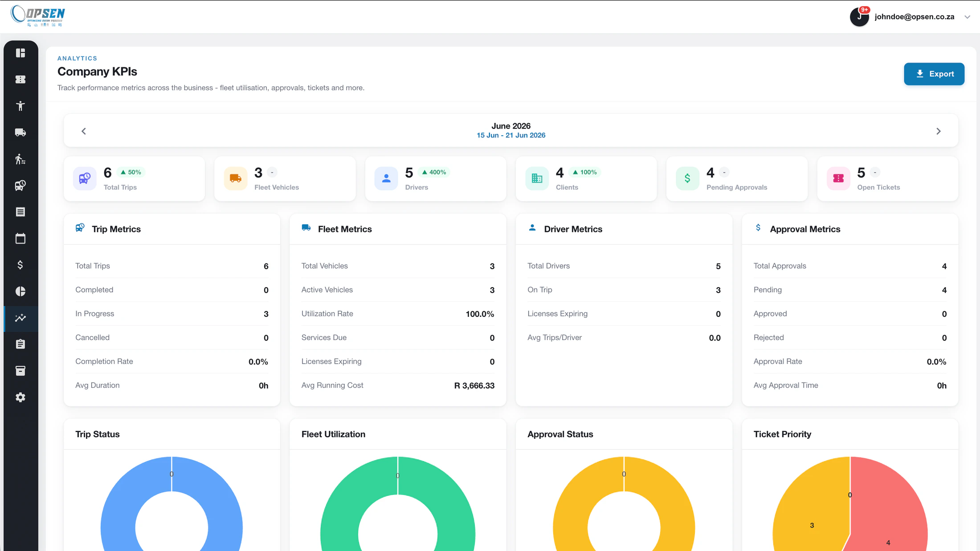Open the calendar icon in sidebar
980x551 pixels.
click(20, 238)
